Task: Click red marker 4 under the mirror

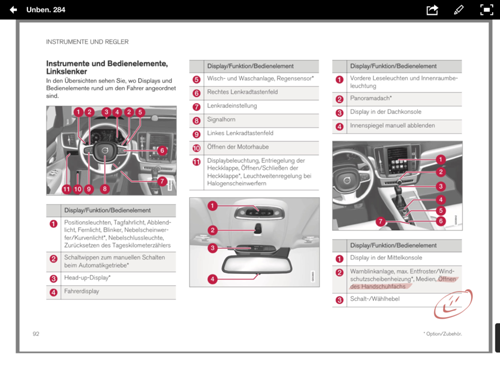Action: pyautogui.click(x=212, y=279)
